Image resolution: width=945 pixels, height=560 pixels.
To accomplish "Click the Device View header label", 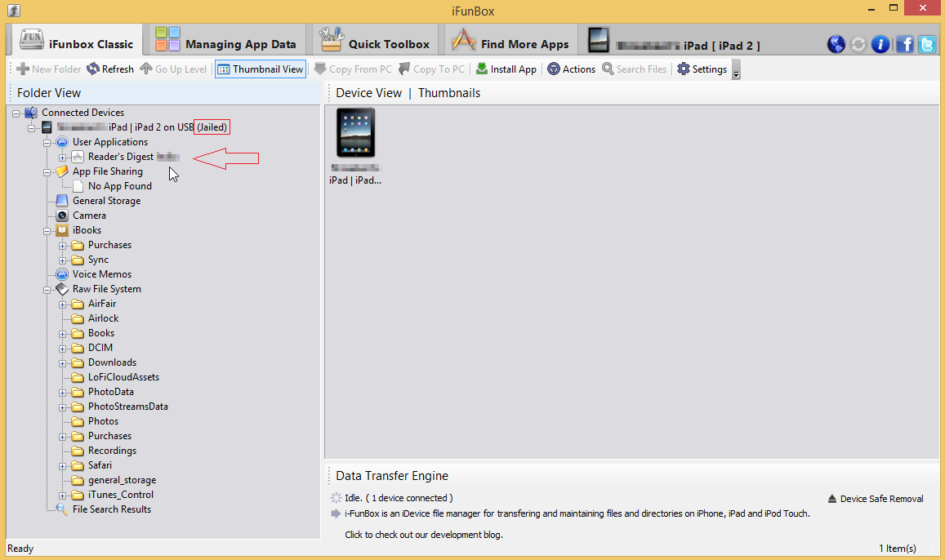I will point(368,93).
